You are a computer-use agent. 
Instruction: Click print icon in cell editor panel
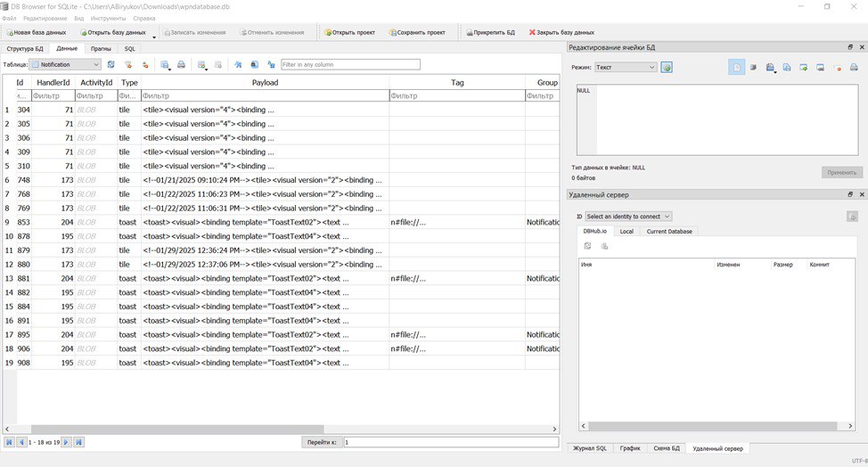(x=854, y=68)
